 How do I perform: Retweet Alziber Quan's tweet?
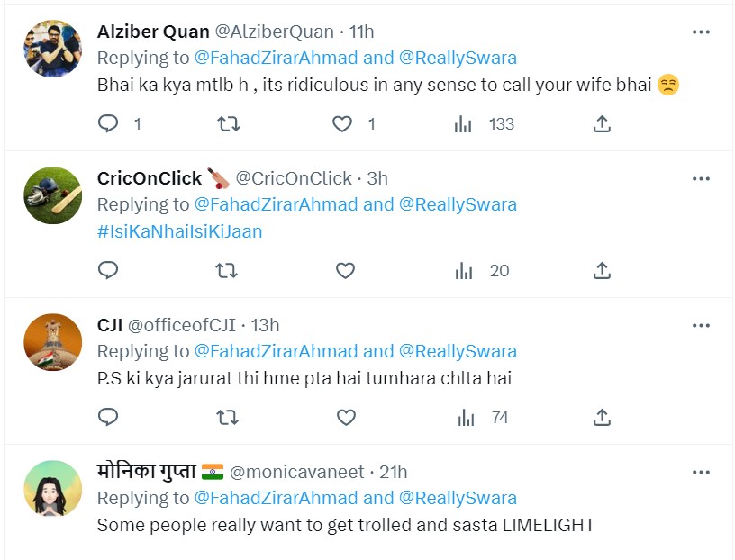pos(229,123)
